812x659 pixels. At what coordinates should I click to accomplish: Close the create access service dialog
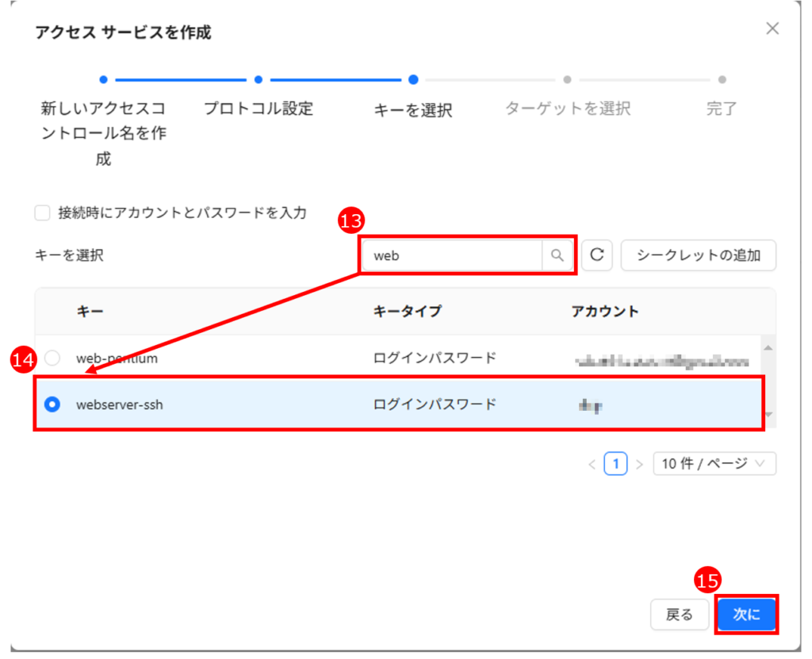click(x=772, y=29)
